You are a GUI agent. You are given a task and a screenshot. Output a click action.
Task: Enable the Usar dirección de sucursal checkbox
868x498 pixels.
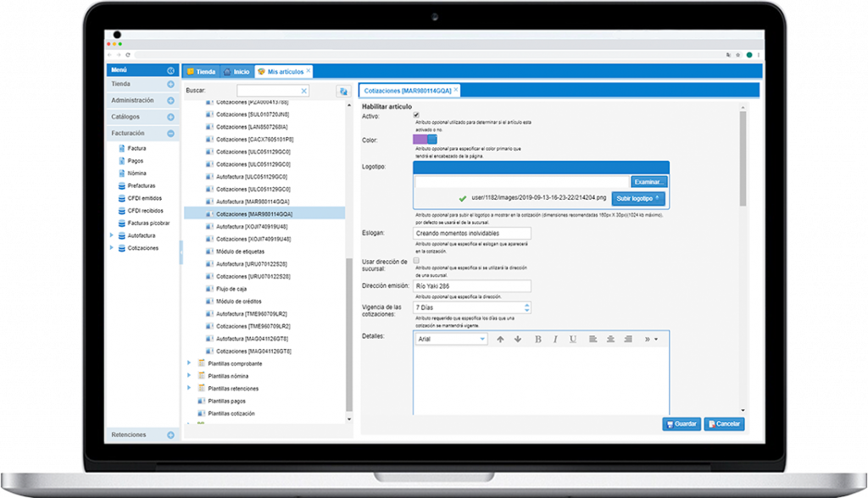pyautogui.click(x=416, y=262)
